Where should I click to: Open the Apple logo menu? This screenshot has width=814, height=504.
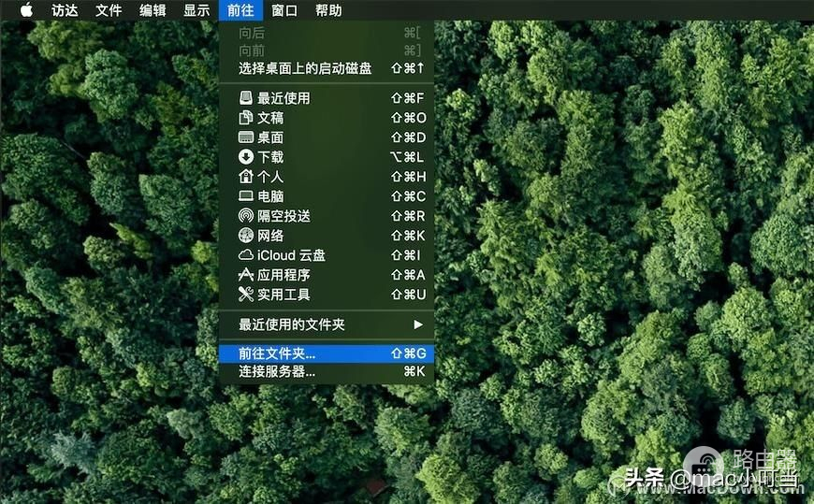click(26, 10)
